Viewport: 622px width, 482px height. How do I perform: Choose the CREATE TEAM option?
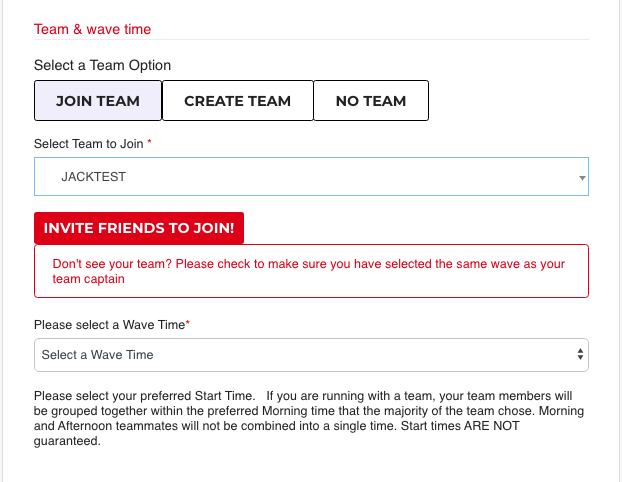click(x=238, y=101)
